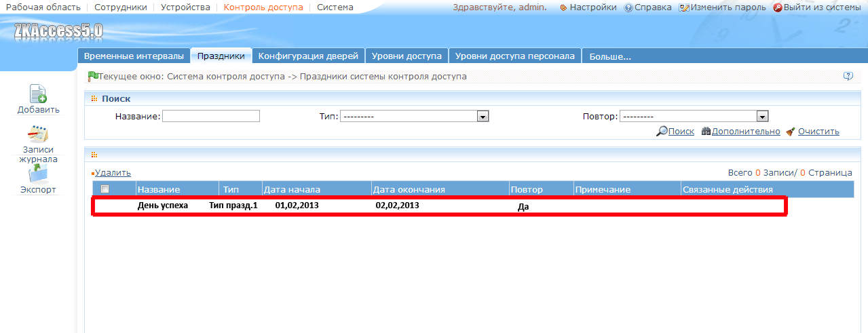Click the magnifier icon beside Поиск link
The image size is (868, 333).
(662, 132)
